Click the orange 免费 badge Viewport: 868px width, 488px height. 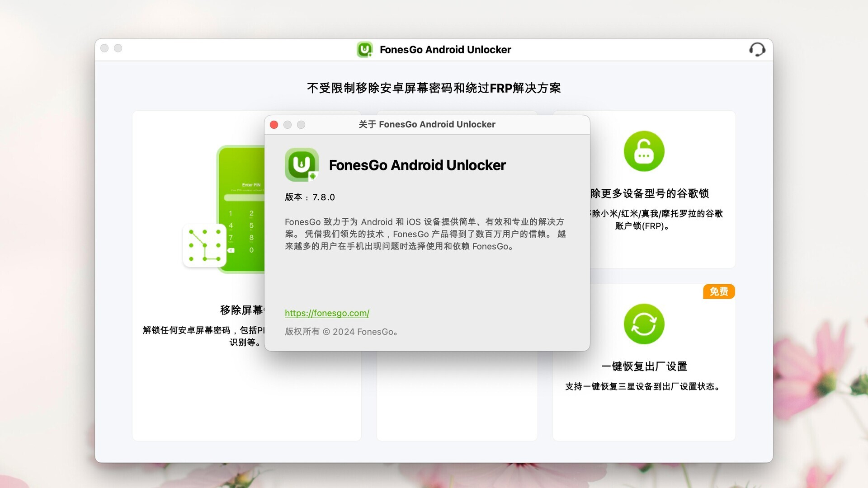[x=719, y=291]
